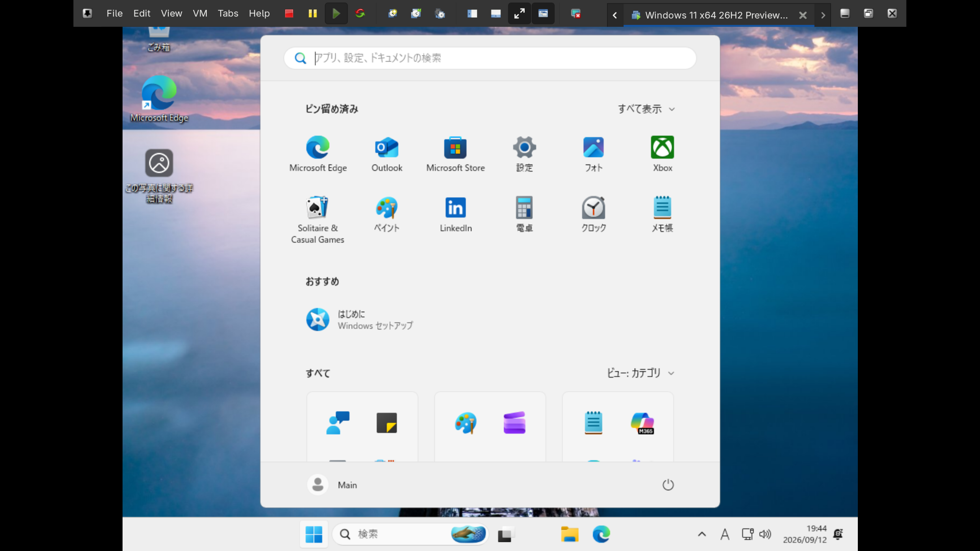This screenshot has width=980, height=551.
Task: Open the ビュー: カテゴリ view dropdown
Action: coord(640,373)
